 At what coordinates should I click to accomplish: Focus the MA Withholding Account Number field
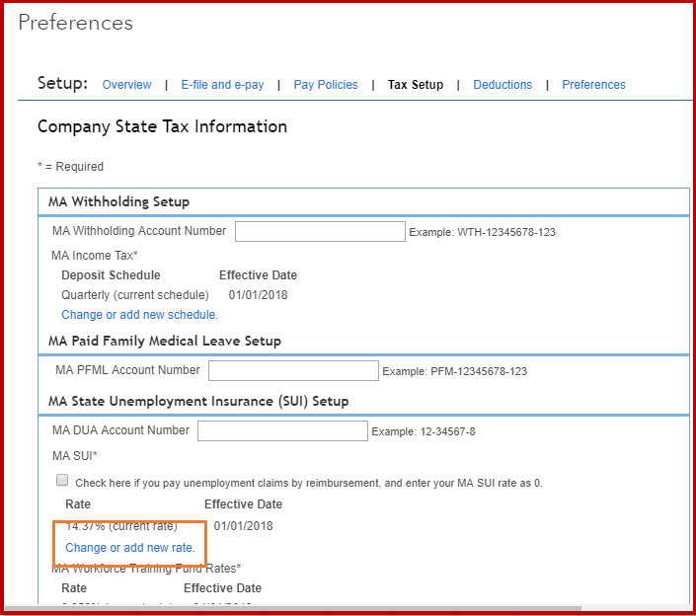click(x=320, y=232)
